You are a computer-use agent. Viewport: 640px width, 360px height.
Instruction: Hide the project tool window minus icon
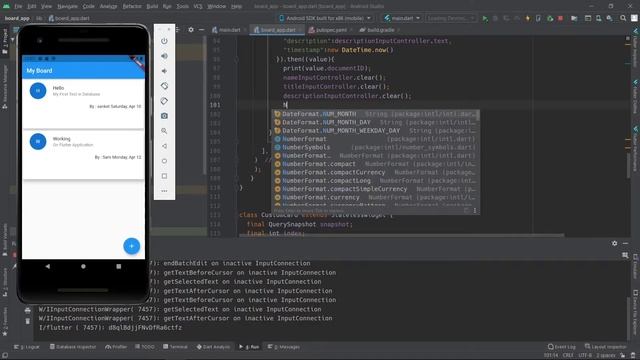tap(202, 30)
